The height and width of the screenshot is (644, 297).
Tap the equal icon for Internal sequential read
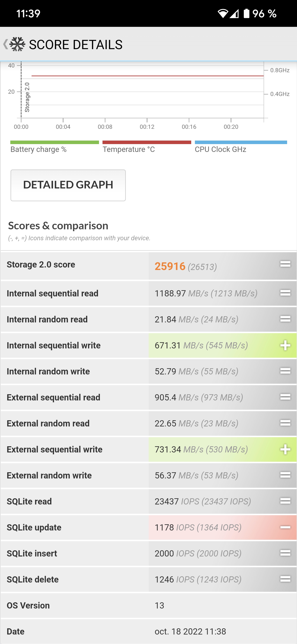click(x=285, y=293)
